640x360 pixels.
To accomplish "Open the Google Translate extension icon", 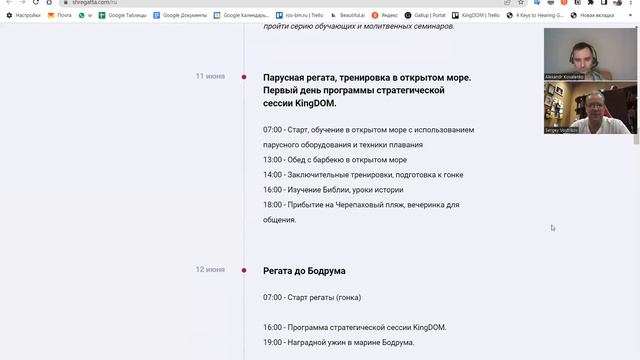I will (537, 2).
